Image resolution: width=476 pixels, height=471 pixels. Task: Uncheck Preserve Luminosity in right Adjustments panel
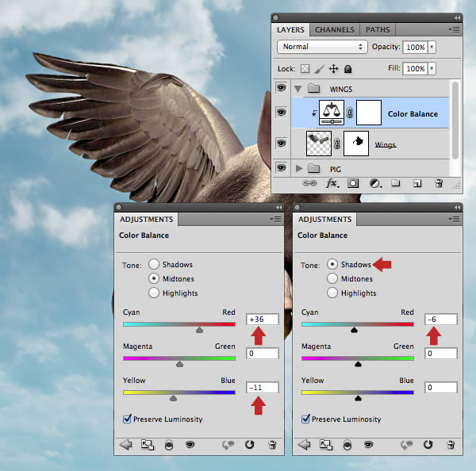305,419
